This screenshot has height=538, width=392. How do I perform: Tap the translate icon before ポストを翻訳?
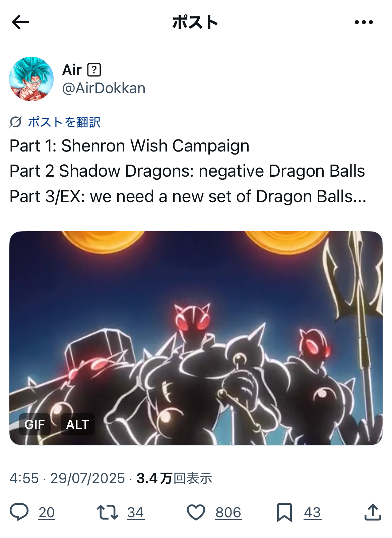(x=15, y=122)
